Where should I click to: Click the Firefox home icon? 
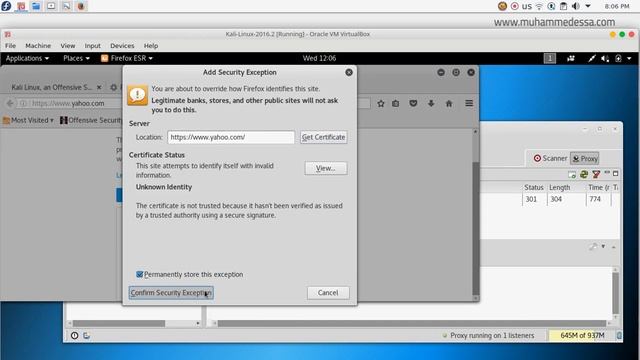click(449, 104)
